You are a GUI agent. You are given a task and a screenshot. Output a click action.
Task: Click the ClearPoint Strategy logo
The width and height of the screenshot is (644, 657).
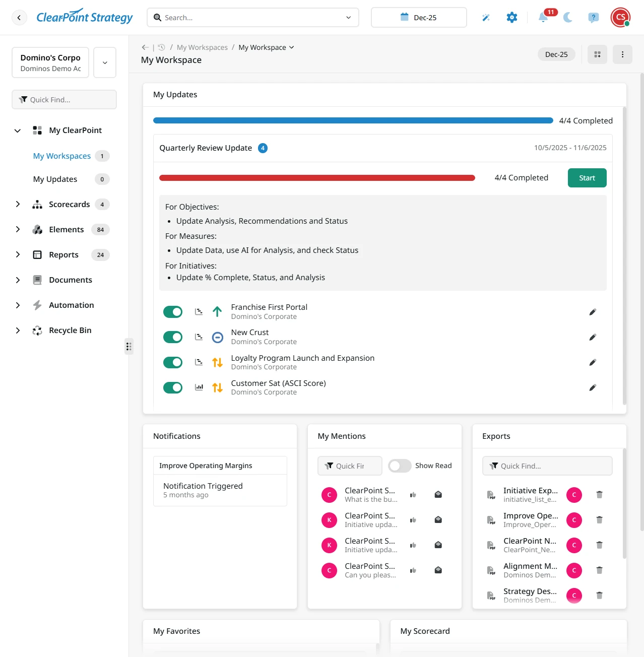84,17
